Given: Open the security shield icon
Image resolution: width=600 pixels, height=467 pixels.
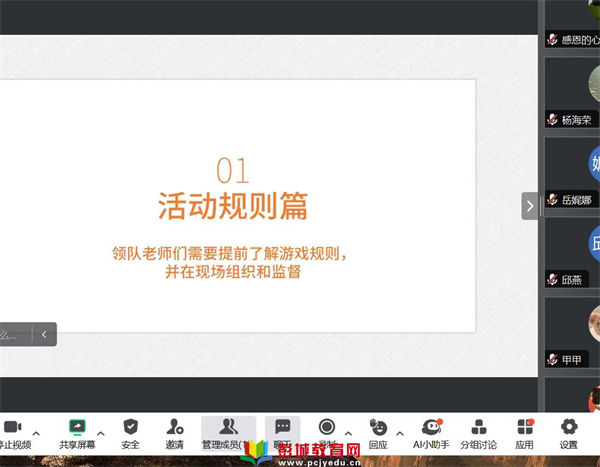Looking at the screenshot, I should pyautogui.click(x=130, y=426).
